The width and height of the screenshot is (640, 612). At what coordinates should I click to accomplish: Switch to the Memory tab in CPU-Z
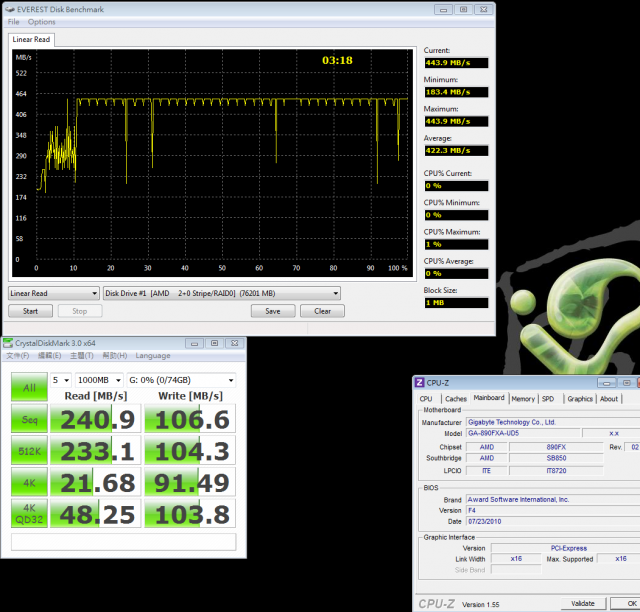[x=523, y=399]
